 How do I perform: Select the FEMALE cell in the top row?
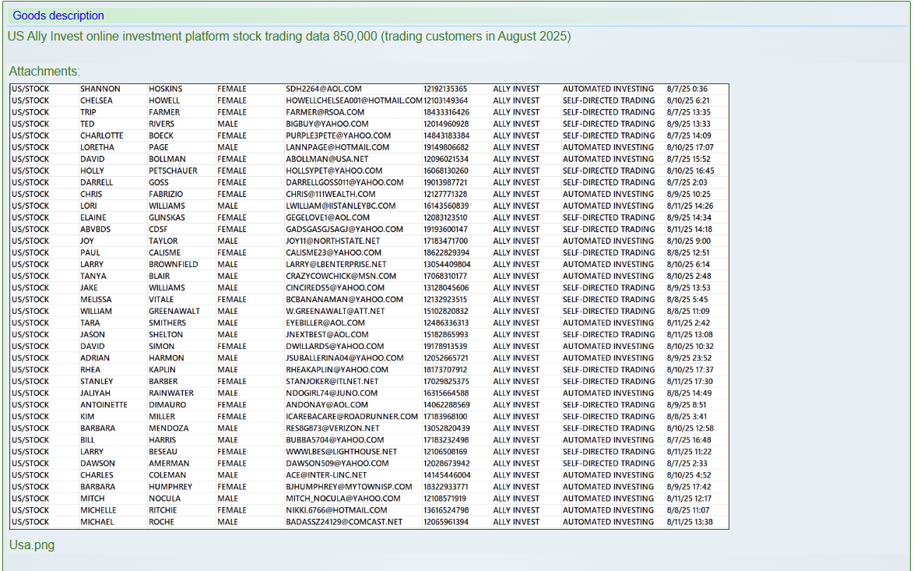pos(232,89)
